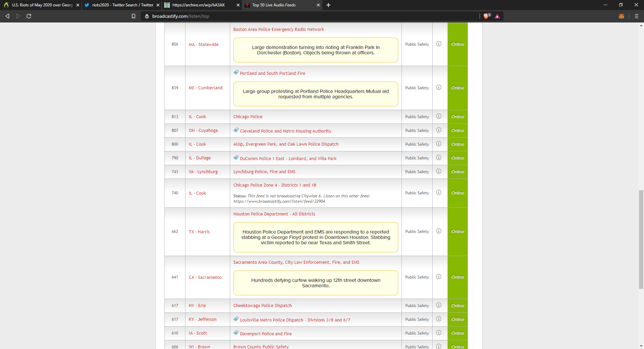Screen dimensions: 644x349
Task: Open Cleveland Police and Metro Housing Authority
Action: coord(285,131)
